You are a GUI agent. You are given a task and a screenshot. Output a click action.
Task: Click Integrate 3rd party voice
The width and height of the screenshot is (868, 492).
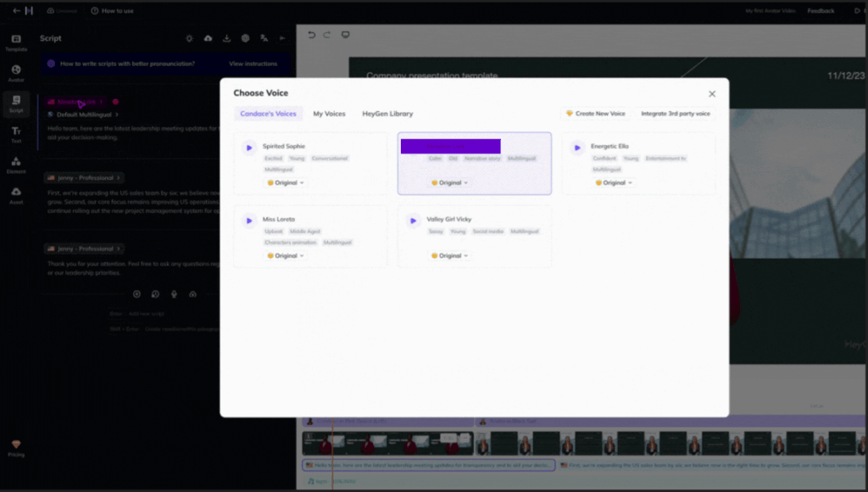coord(675,114)
